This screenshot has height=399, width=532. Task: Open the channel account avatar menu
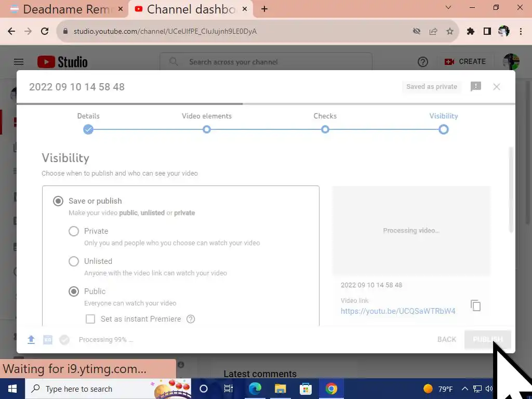[x=511, y=62]
